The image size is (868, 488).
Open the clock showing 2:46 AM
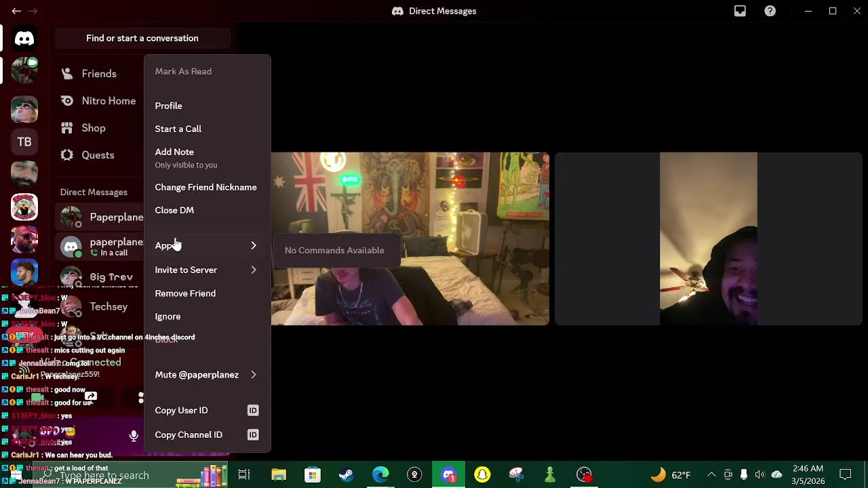tap(808, 474)
